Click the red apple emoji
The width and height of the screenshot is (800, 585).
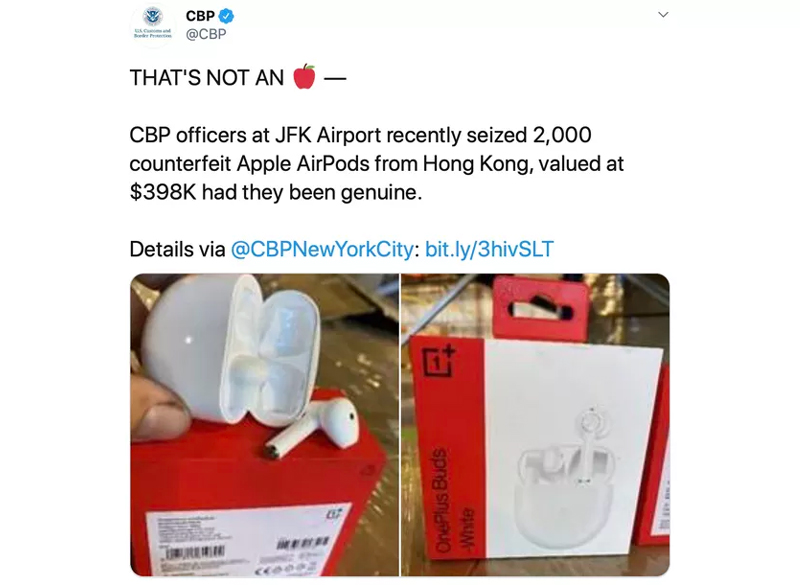[x=305, y=77]
